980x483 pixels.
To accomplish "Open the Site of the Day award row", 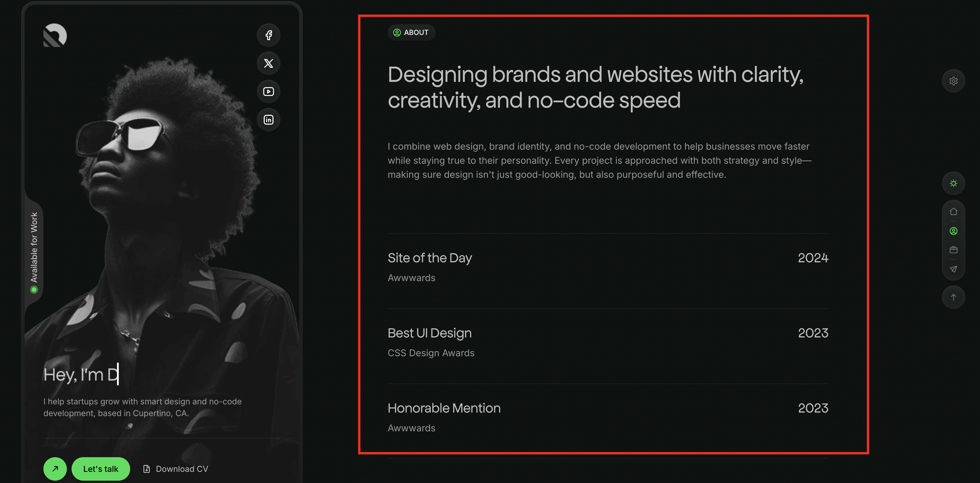I will 608,268.
